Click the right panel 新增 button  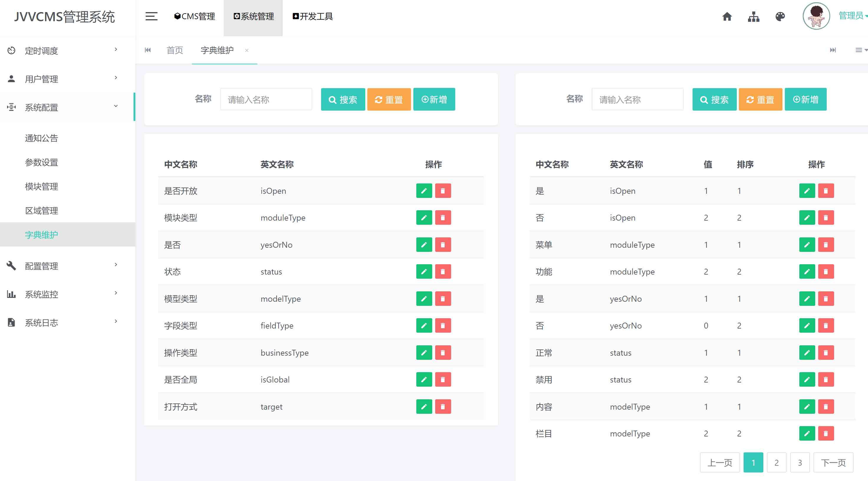point(805,99)
